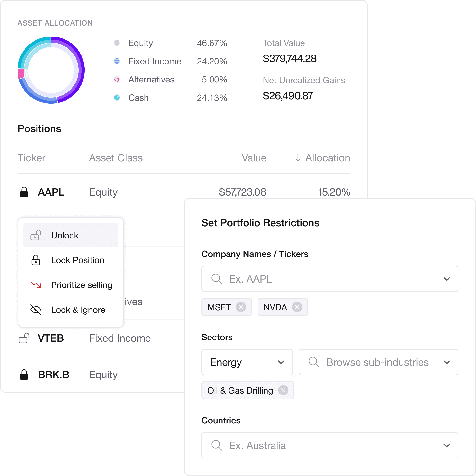Click the $379,744.28 total value
The height and width of the screenshot is (476, 476).
pos(290,59)
